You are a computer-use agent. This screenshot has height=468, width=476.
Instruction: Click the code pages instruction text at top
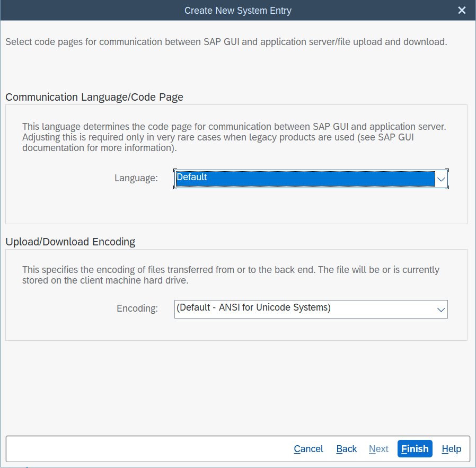pos(226,41)
